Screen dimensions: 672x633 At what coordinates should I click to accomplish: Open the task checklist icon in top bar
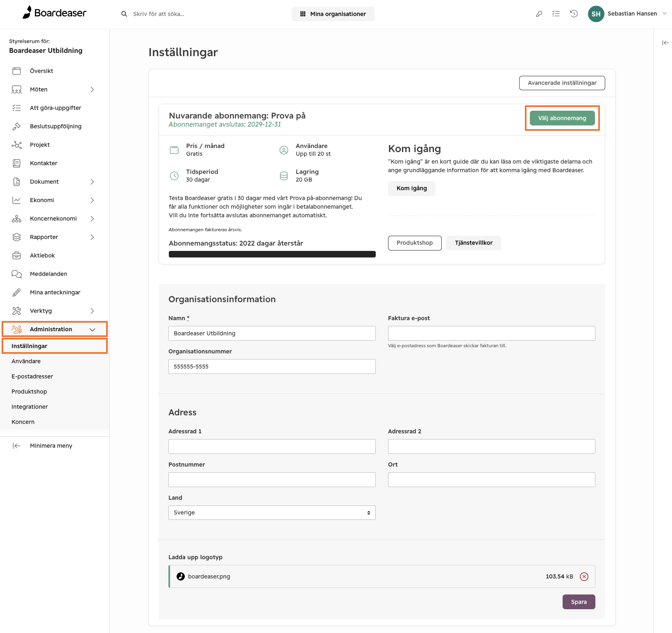pos(556,14)
